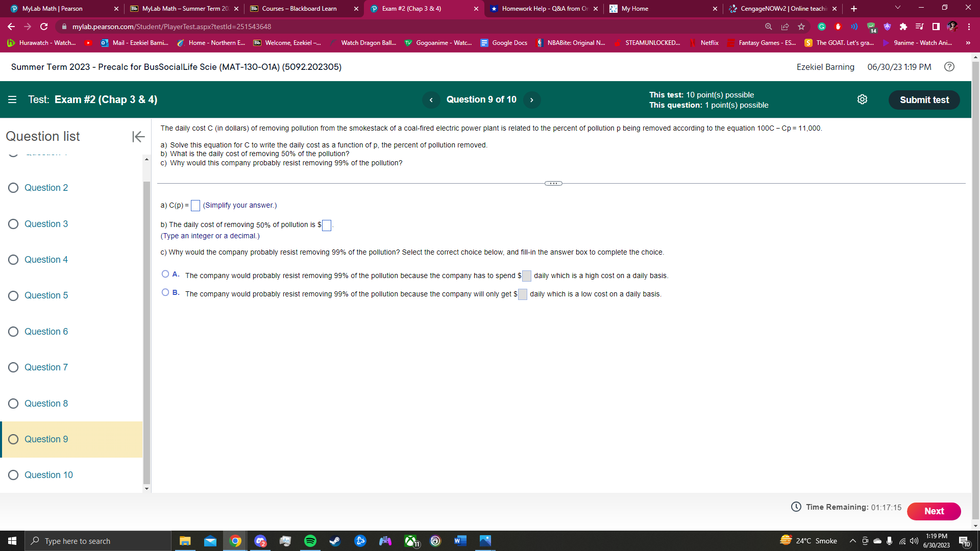Click the help question mark icon

949,67
